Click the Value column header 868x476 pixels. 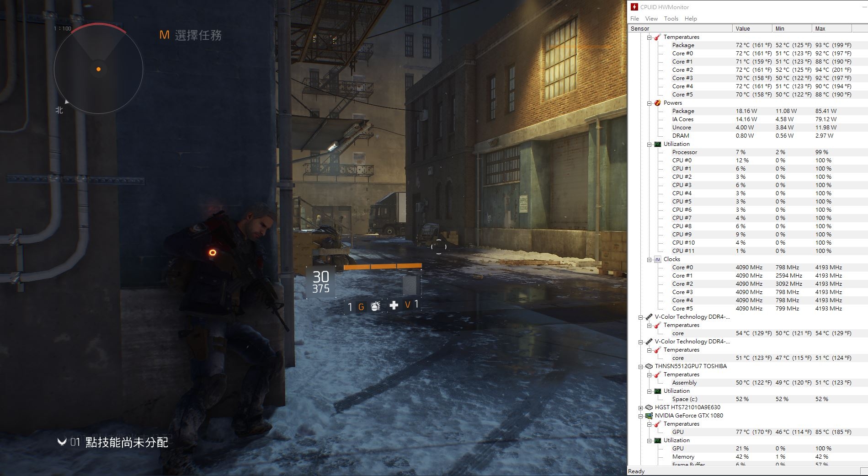point(752,28)
